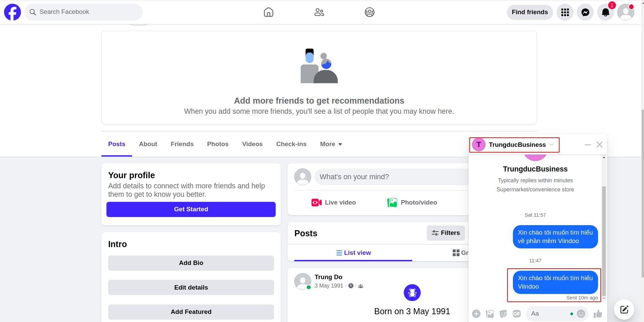Image resolution: width=644 pixels, height=322 pixels.
Task: Send a thumbs-up like in chat
Action: [598, 314]
